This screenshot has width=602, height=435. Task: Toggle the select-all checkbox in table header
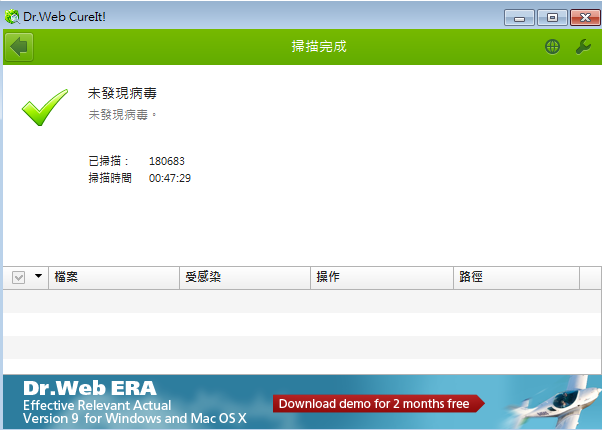[x=18, y=277]
